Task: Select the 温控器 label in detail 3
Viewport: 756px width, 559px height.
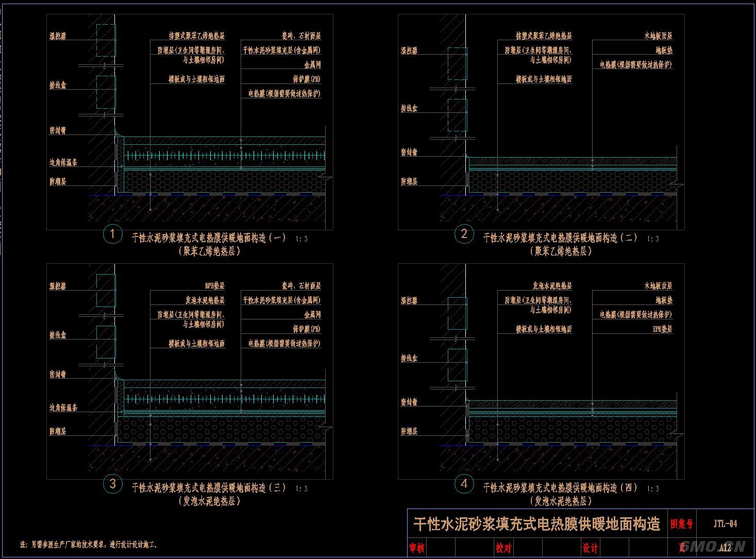Action: click(x=58, y=286)
